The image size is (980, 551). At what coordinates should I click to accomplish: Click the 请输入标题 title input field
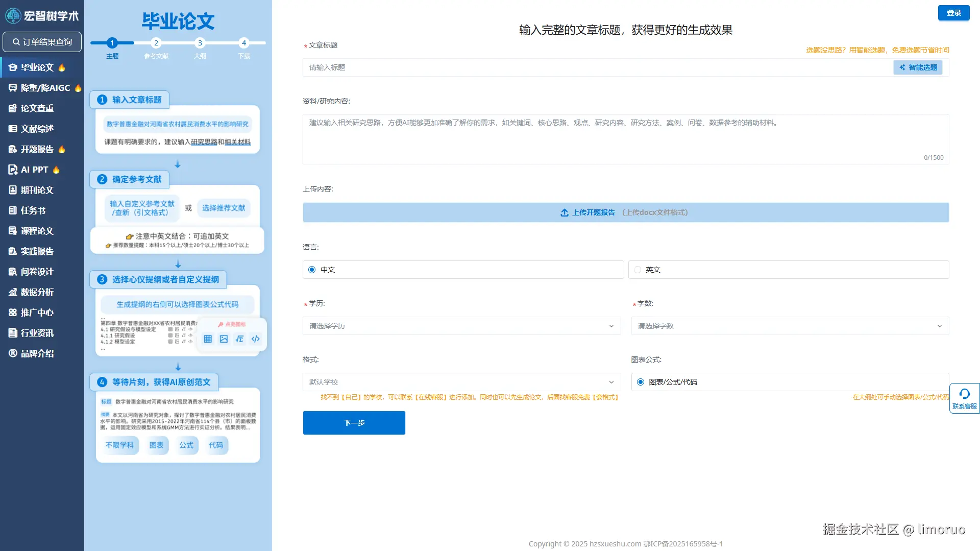[561, 67]
